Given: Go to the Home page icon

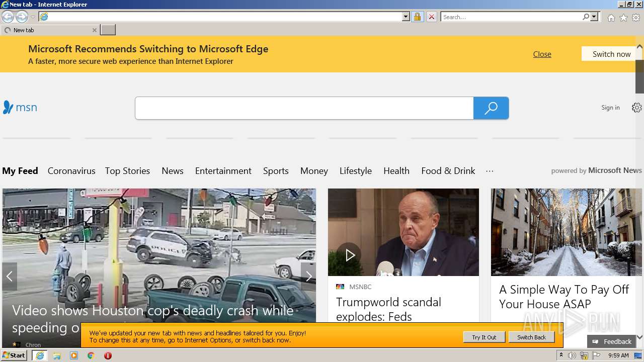Looking at the screenshot, I should tap(611, 18).
